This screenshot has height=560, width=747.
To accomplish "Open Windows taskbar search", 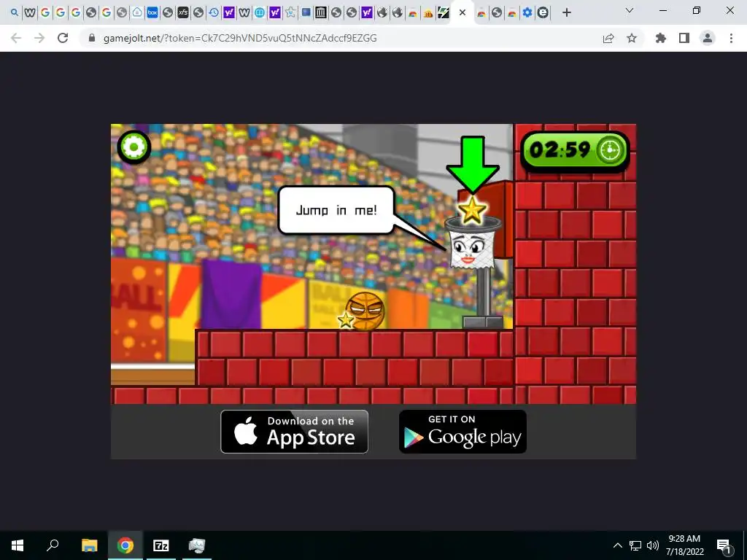I will click(x=53, y=545).
